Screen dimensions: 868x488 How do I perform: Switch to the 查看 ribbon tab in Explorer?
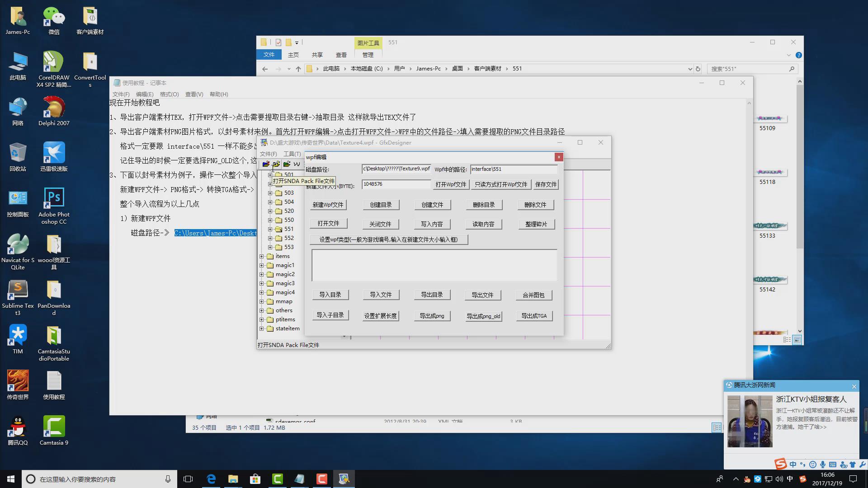(x=341, y=55)
